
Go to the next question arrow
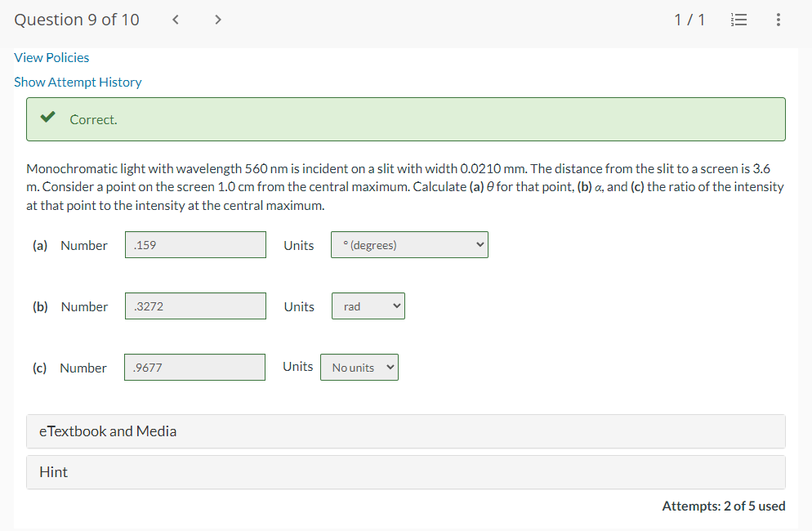tap(217, 19)
